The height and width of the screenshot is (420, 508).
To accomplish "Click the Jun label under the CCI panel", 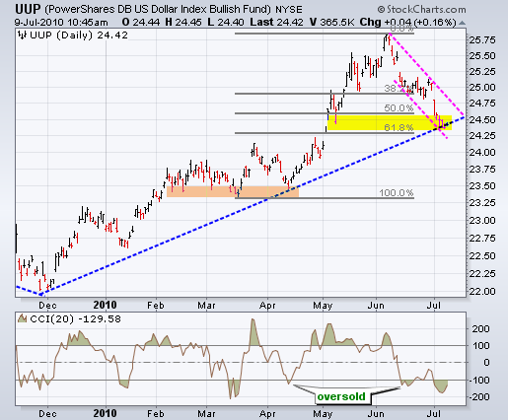I will coord(376,413).
